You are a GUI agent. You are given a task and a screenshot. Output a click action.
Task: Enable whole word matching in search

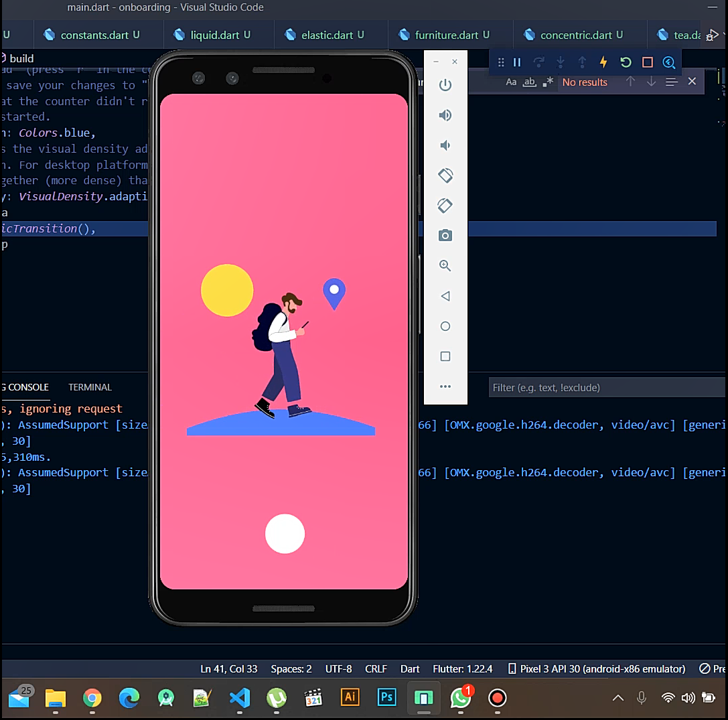[529, 82]
